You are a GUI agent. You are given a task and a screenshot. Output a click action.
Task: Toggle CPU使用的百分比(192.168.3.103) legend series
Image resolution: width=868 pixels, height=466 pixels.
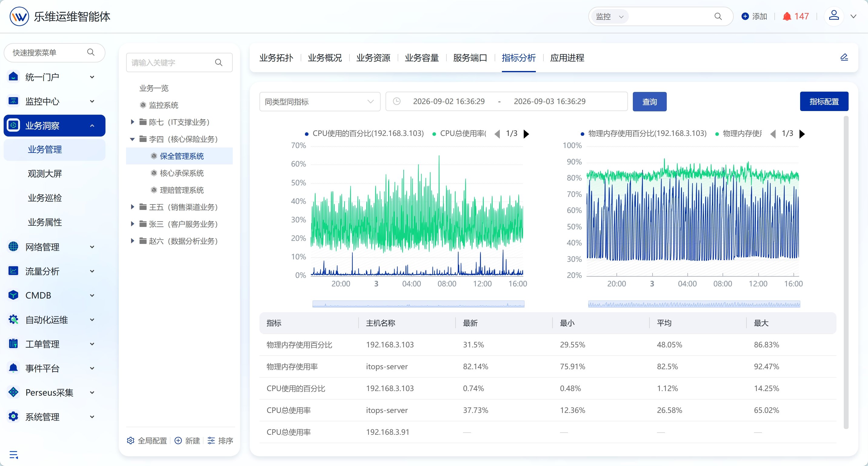pos(364,133)
